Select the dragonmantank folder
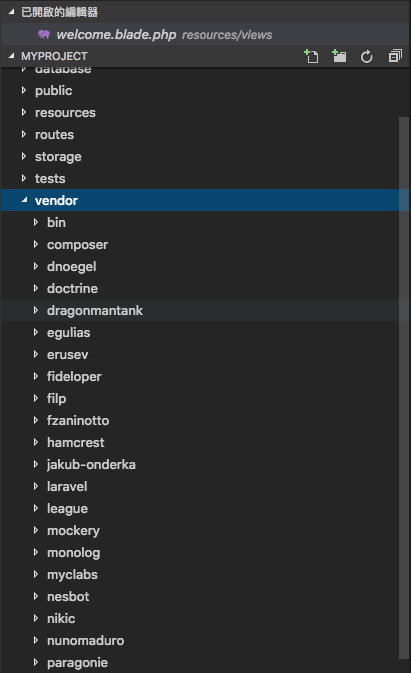Image resolution: width=411 pixels, height=673 pixels. [x=204, y=310]
